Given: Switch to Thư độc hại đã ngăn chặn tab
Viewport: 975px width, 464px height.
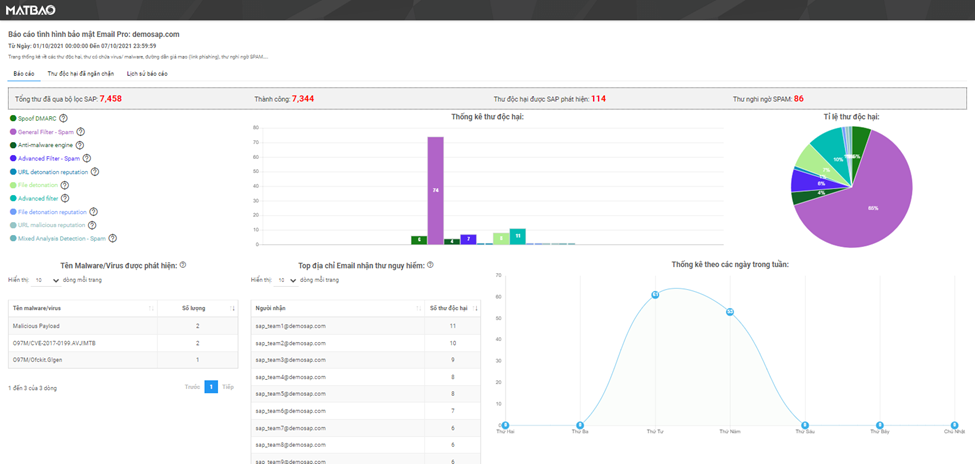Looking at the screenshot, I should 81,74.
